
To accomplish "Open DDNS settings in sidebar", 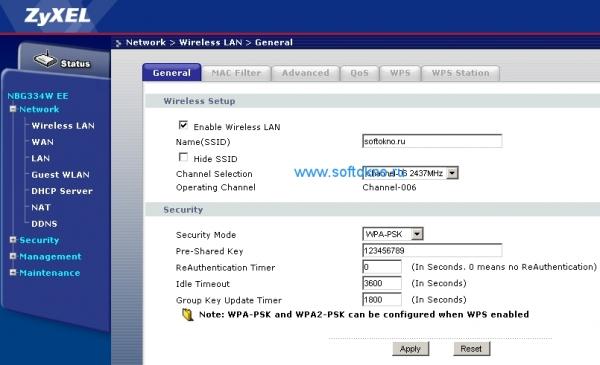I will click(x=44, y=224).
